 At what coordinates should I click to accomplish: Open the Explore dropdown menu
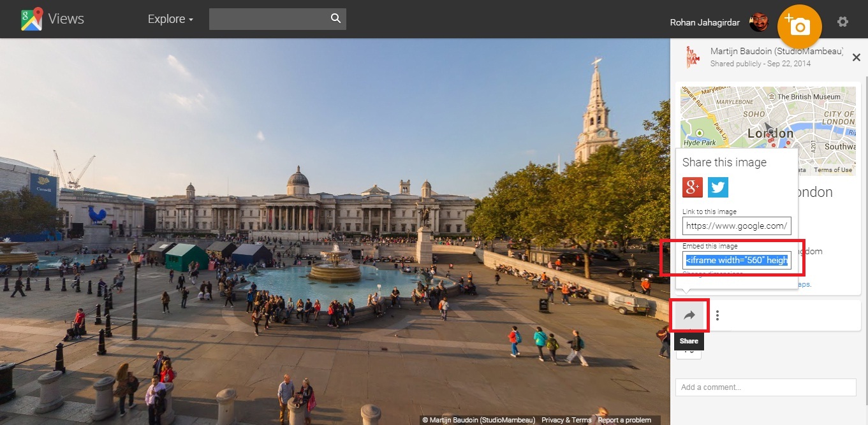click(170, 19)
